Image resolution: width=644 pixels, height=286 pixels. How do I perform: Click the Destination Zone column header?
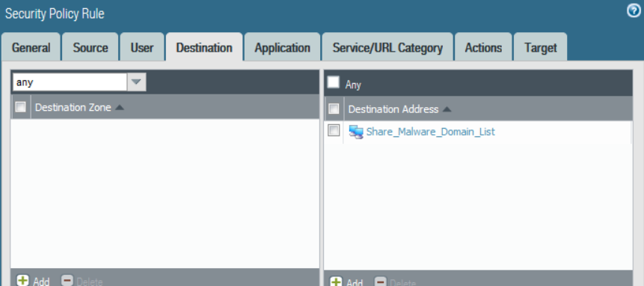coord(175,107)
